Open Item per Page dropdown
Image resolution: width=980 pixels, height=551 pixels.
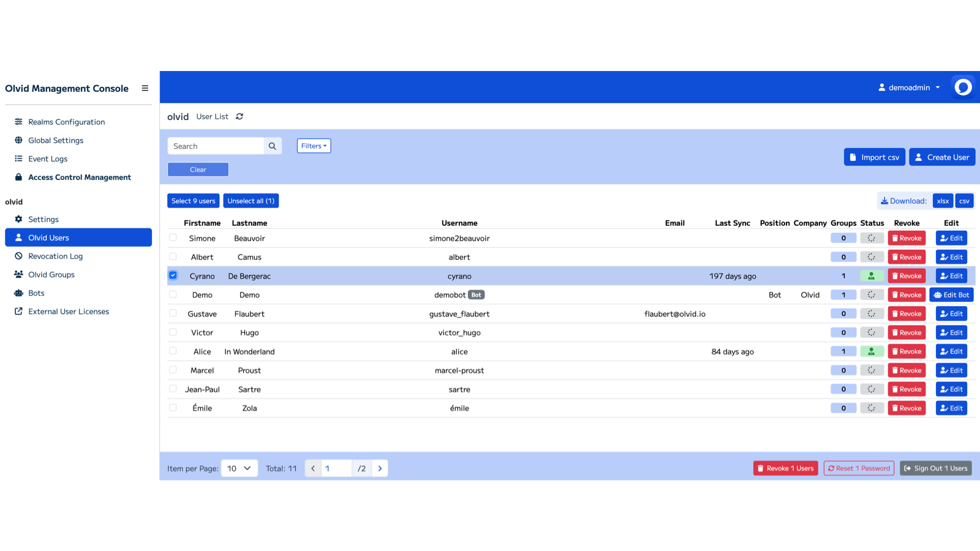[239, 468]
